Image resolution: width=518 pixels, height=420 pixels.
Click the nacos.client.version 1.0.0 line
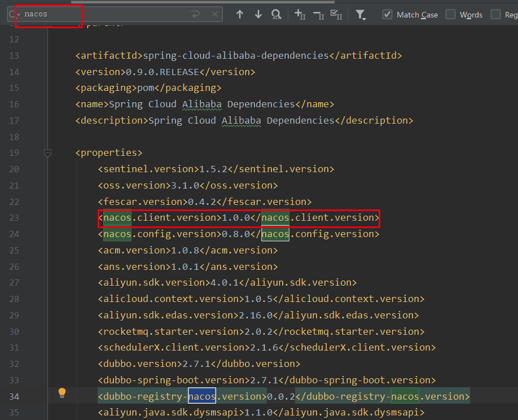pyautogui.click(x=239, y=218)
